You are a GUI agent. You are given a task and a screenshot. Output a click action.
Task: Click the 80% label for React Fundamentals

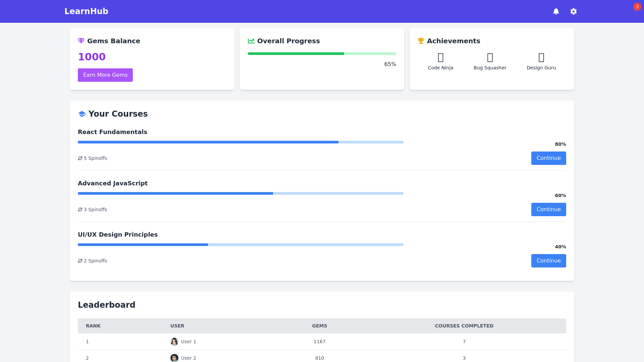tap(560, 144)
